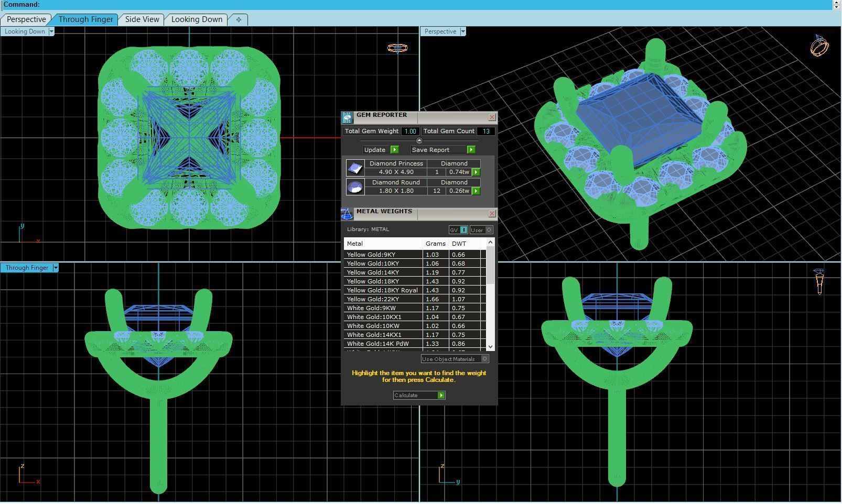Click ring view icon in Looking Down viewport
Viewport: 842px width, 504px height.
pos(397,48)
